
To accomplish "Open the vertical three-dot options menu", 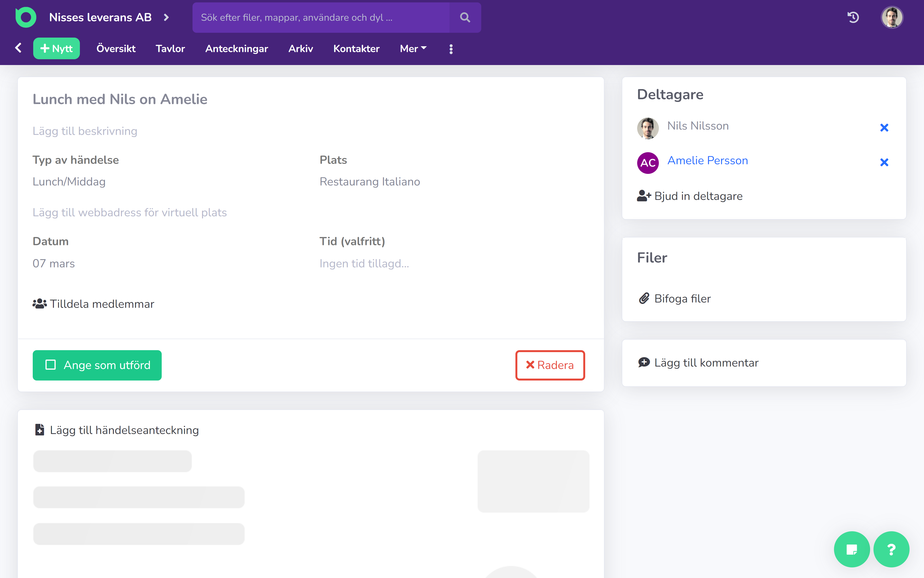I will pos(451,49).
